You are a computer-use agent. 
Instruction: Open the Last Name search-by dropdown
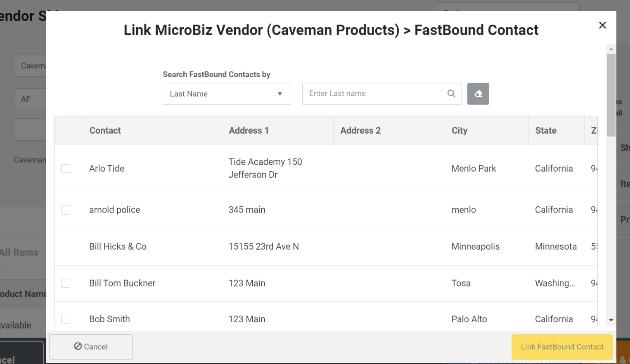coord(227,94)
